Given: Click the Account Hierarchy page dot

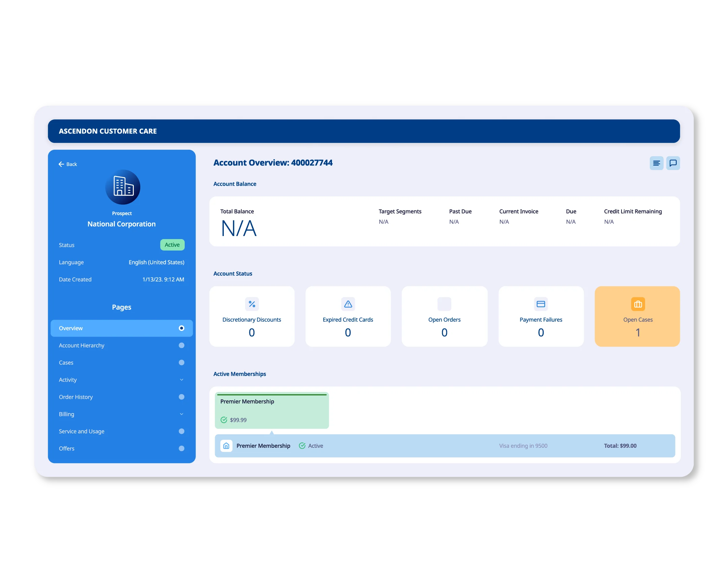Looking at the screenshot, I should click(x=181, y=345).
